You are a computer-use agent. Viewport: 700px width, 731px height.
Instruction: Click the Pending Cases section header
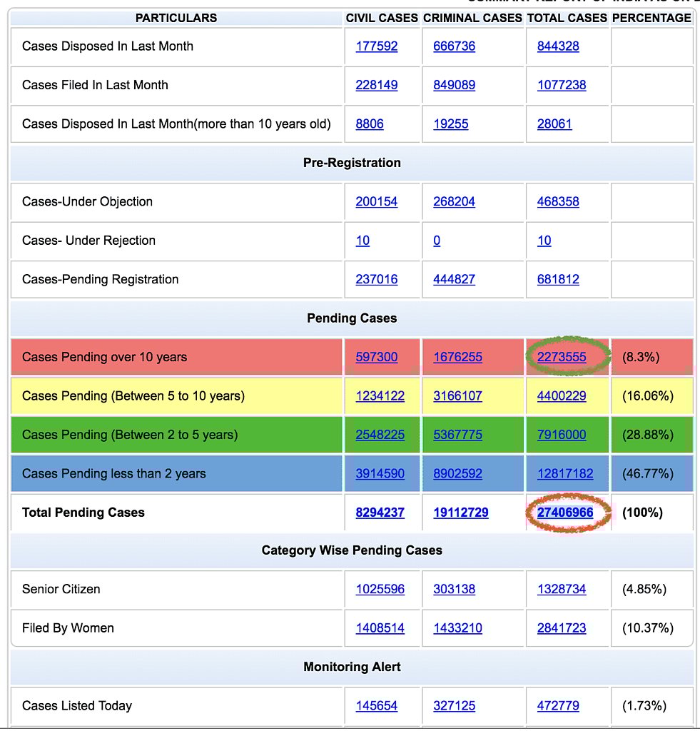click(x=352, y=318)
